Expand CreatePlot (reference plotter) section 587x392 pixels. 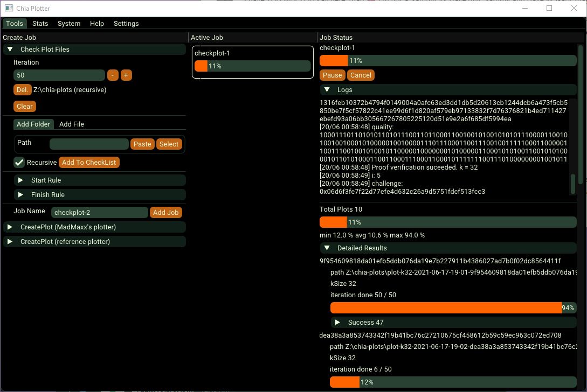pyautogui.click(x=94, y=242)
